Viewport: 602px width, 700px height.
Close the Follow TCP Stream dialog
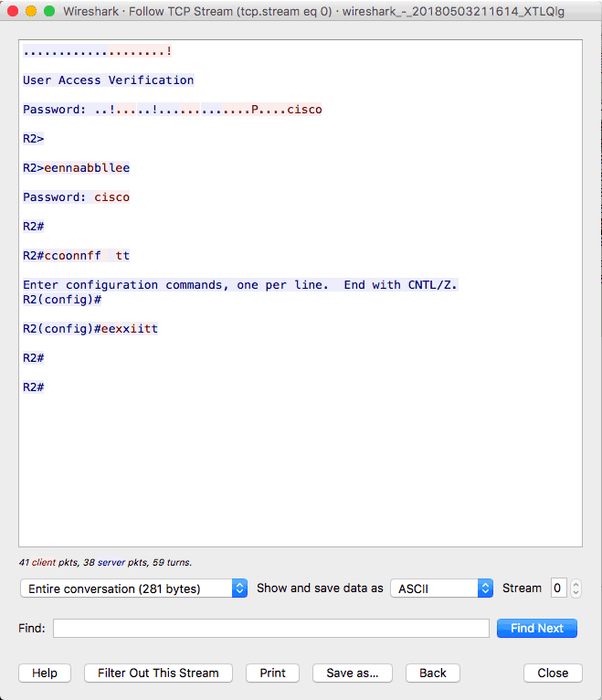pyautogui.click(x=553, y=673)
